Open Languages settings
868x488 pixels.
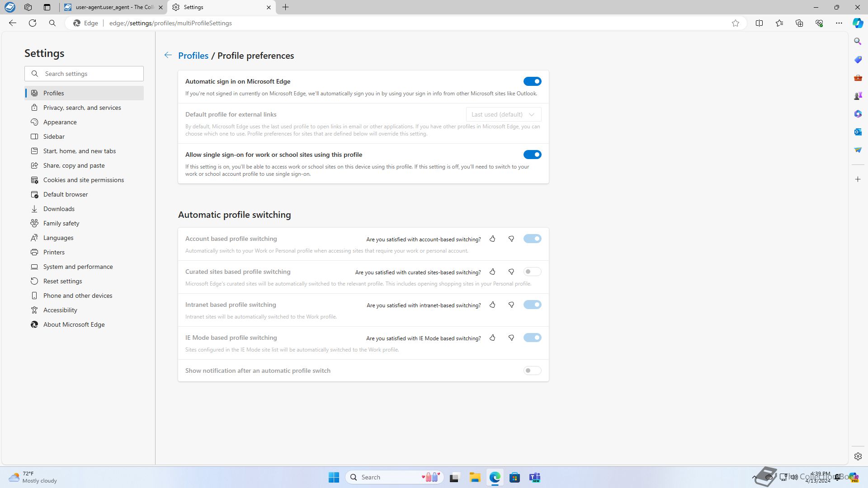click(84, 238)
